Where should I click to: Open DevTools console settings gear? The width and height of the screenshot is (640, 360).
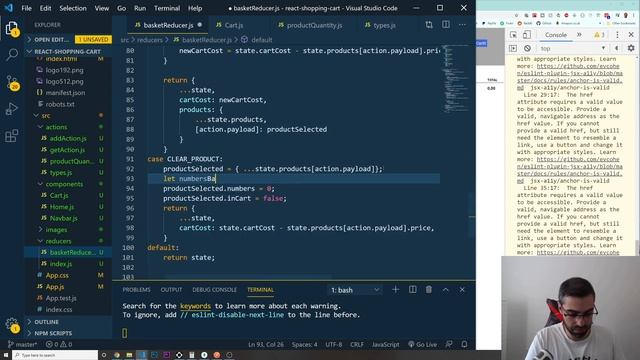[x=631, y=49]
